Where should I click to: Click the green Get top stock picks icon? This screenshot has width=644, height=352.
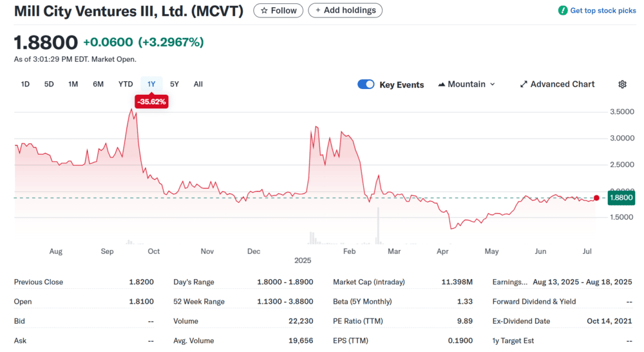click(x=563, y=11)
